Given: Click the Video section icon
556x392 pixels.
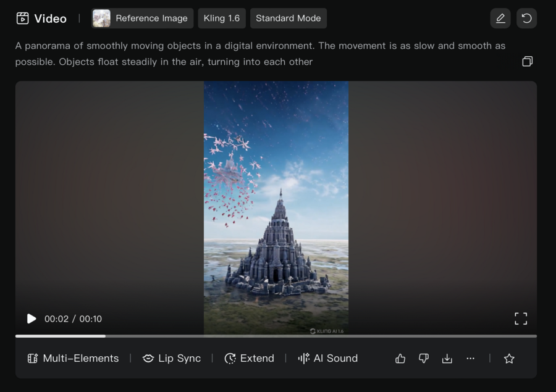Looking at the screenshot, I should point(23,18).
